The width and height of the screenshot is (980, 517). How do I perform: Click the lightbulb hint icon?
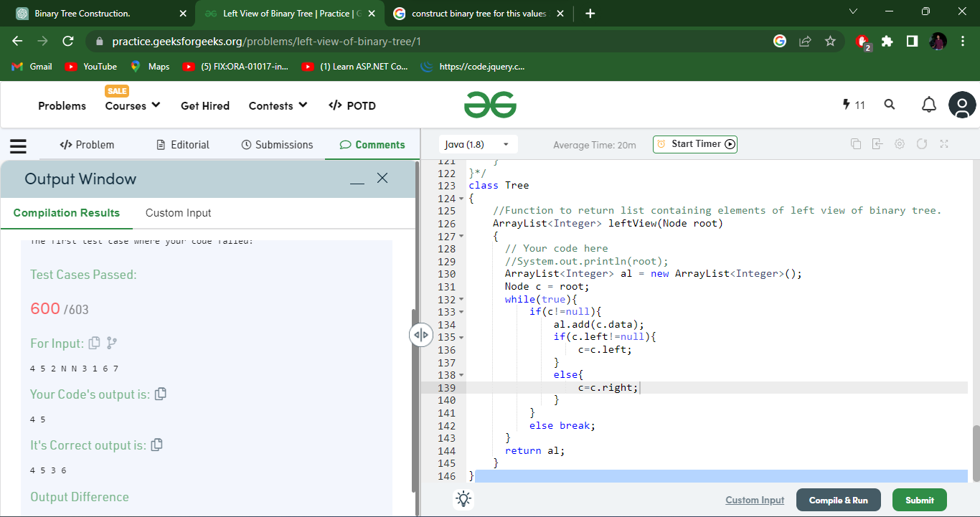tap(463, 499)
